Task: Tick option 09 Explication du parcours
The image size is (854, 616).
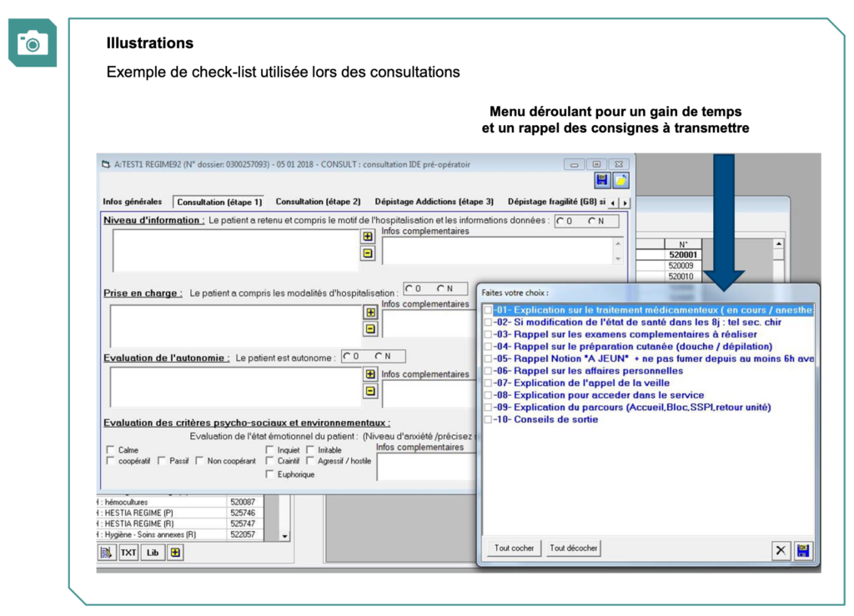Action: [x=488, y=408]
